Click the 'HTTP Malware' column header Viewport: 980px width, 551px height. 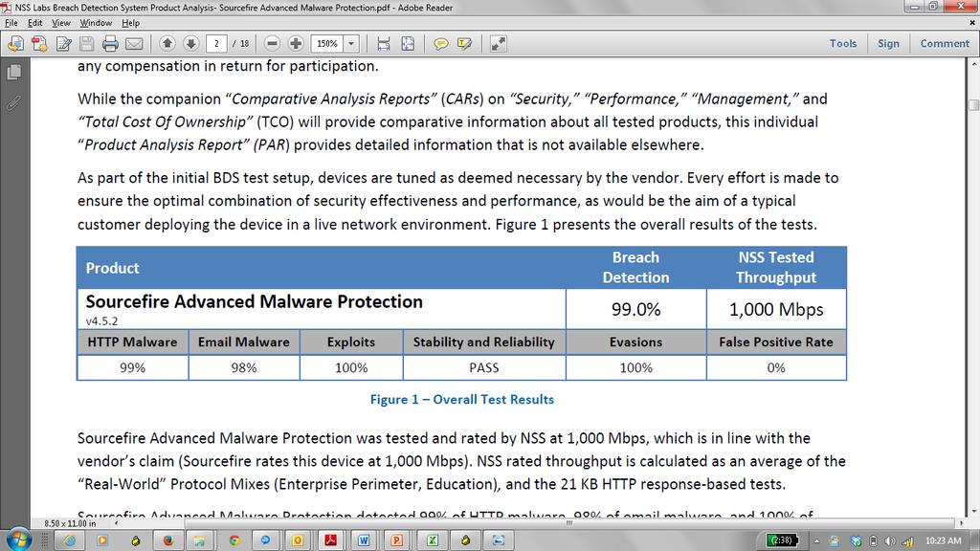point(132,342)
